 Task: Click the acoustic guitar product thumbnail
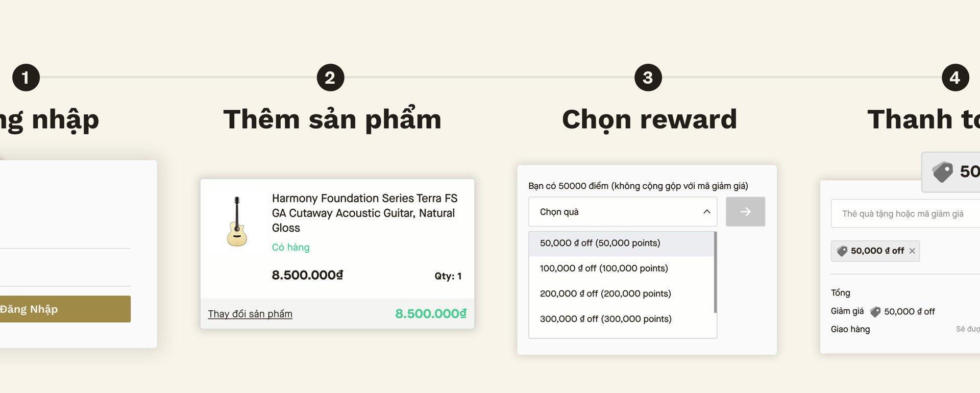coord(237,222)
